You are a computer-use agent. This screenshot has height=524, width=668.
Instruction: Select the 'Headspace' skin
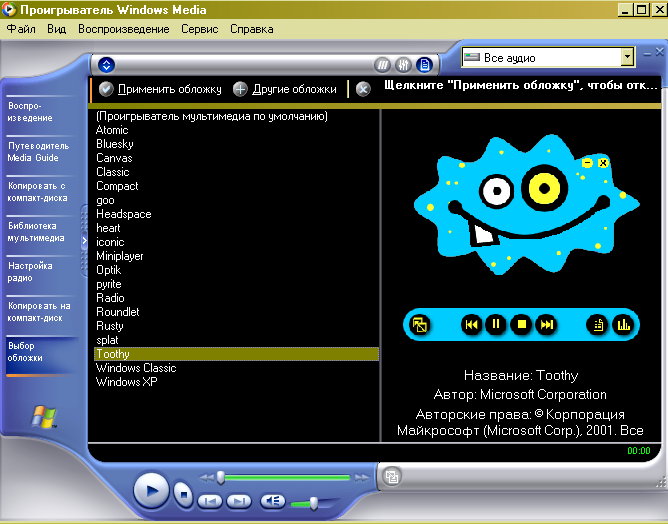click(236, 214)
